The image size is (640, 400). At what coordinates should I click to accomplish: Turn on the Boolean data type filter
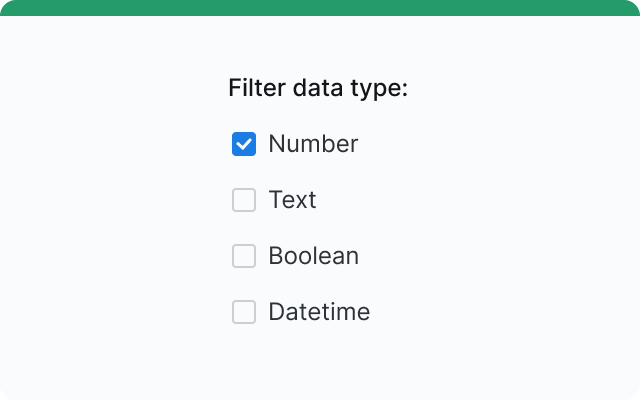coord(244,256)
